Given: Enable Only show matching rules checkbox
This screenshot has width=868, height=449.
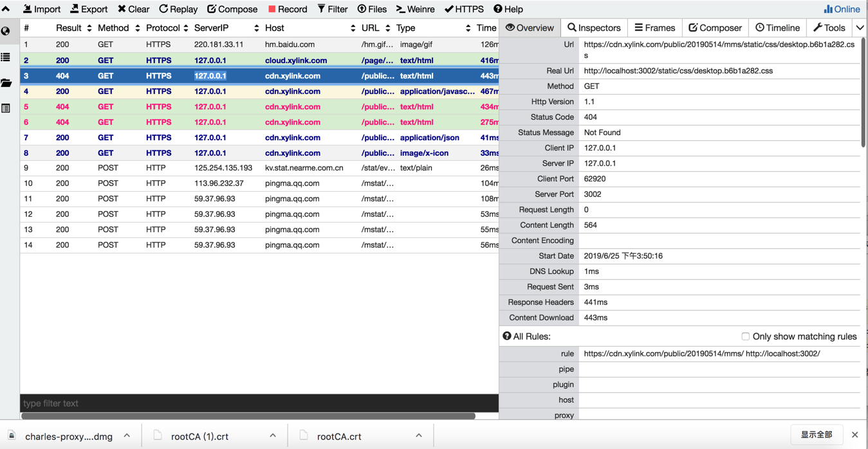Looking at the screenshot, I should click(745, 336).
